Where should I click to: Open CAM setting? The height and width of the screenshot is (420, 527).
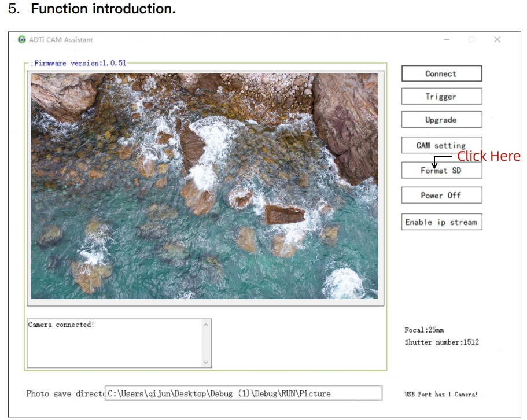(x=441, y=145)
